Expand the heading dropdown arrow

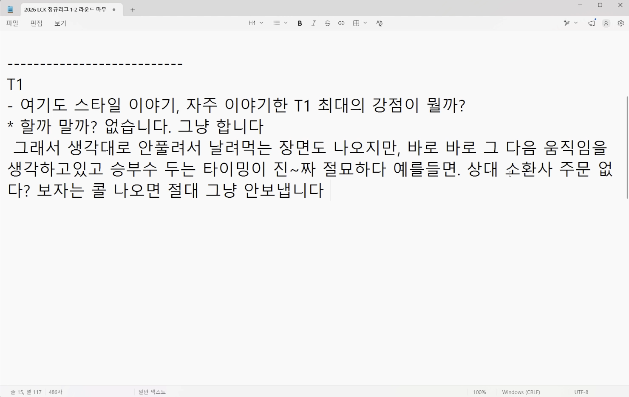coord(262,23)
